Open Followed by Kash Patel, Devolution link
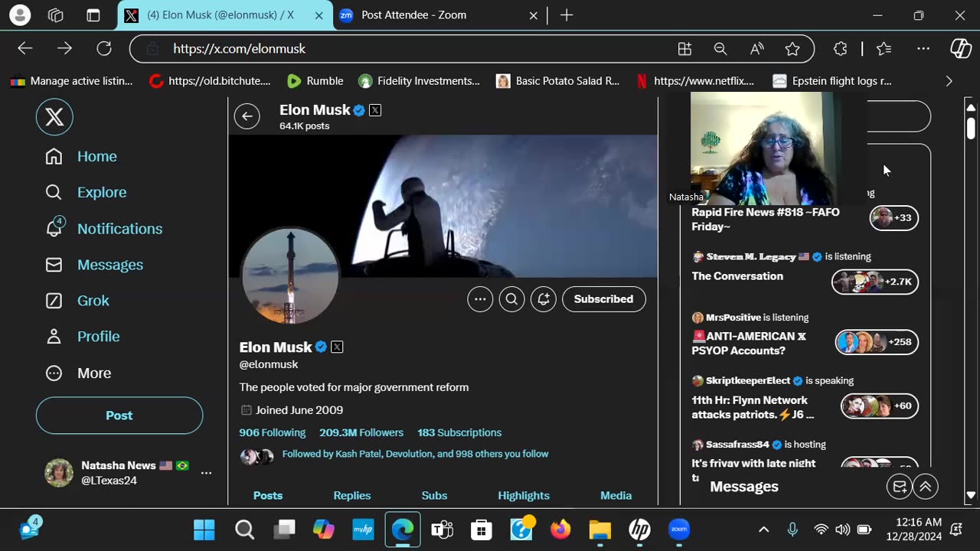Viewport: 980px width, 551px height. click(x=415, y=454)
